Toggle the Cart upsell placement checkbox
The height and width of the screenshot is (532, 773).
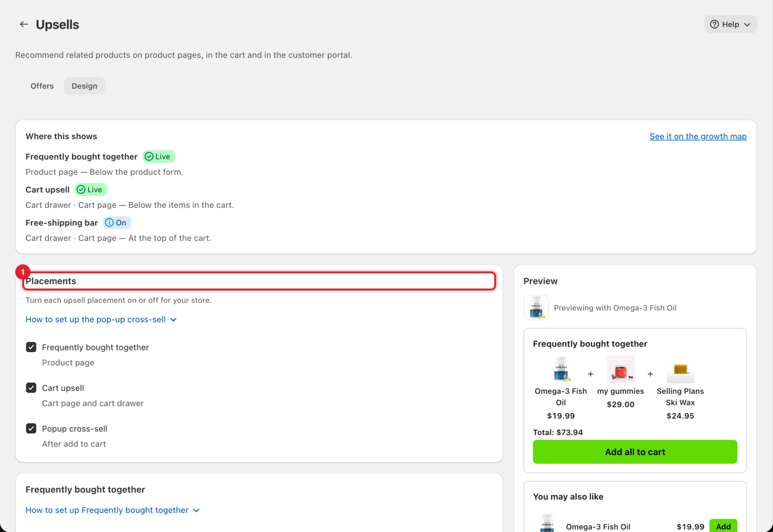(31, 388)
